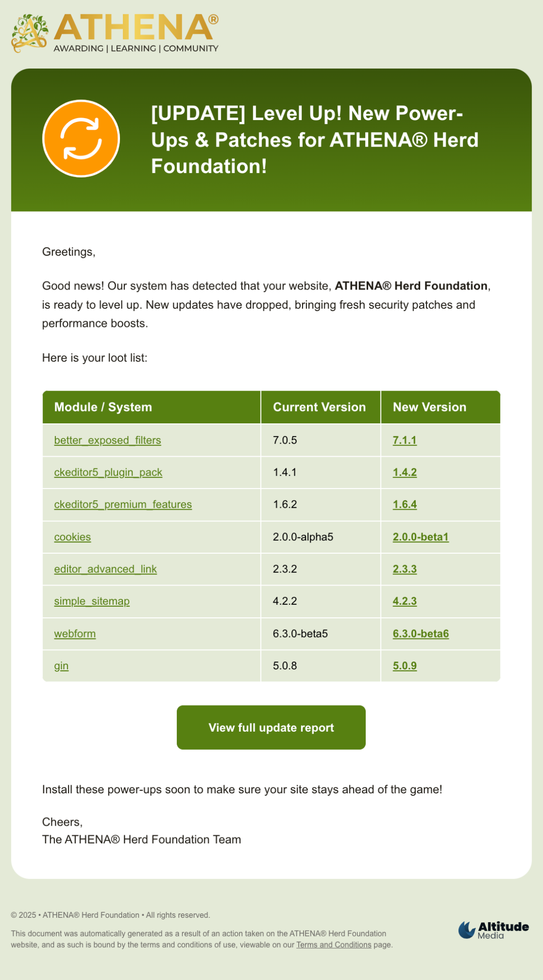Click the email title starting with [UPDATE] Level Up!
Screen dimensions: 543x980
click(315, 140)
